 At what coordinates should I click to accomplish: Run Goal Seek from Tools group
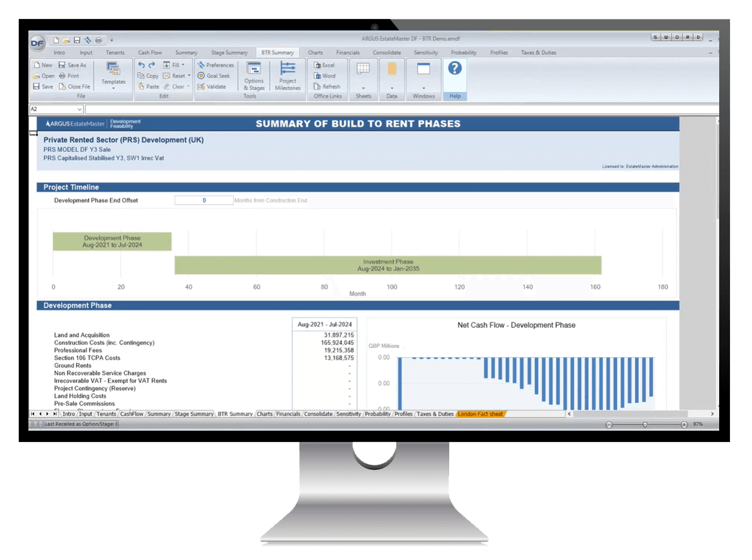point(214,76)
